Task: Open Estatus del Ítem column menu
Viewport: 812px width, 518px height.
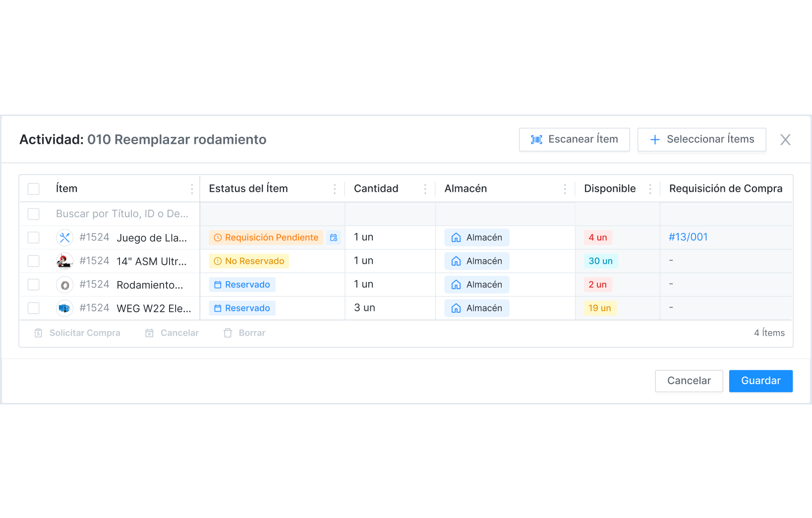Action: (335, 189)
